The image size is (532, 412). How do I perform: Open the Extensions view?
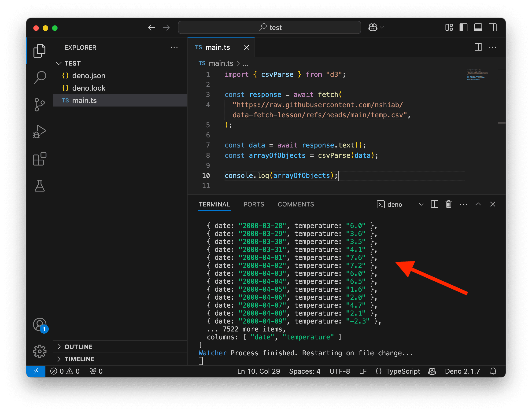(x=40, y=159)
